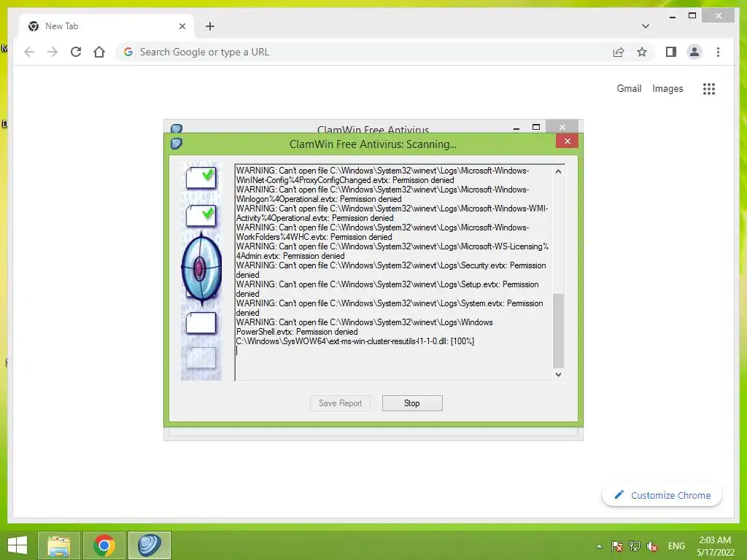This screenshot has height=560, width=747.
Task: Minimize the Chrome window
Action: [673, 17]
